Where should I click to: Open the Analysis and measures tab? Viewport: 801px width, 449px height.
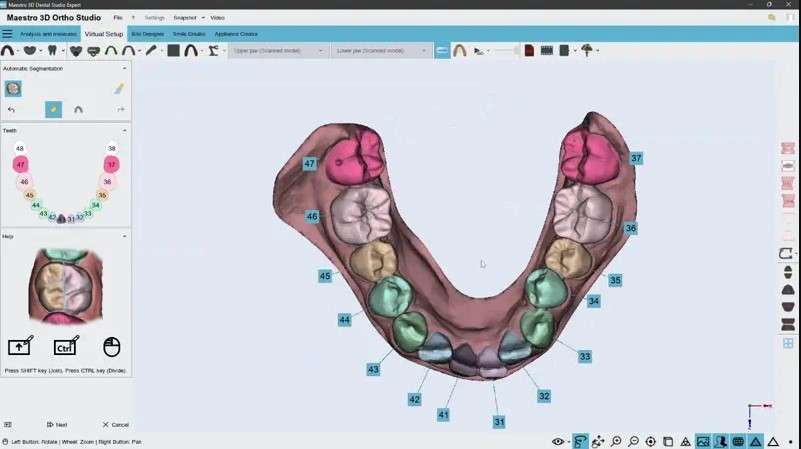48,34
